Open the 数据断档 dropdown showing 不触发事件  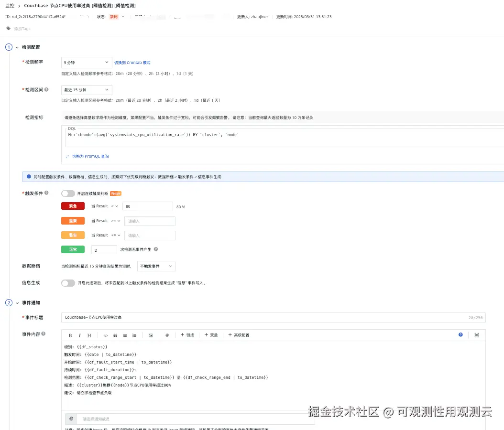click(156, 266)
